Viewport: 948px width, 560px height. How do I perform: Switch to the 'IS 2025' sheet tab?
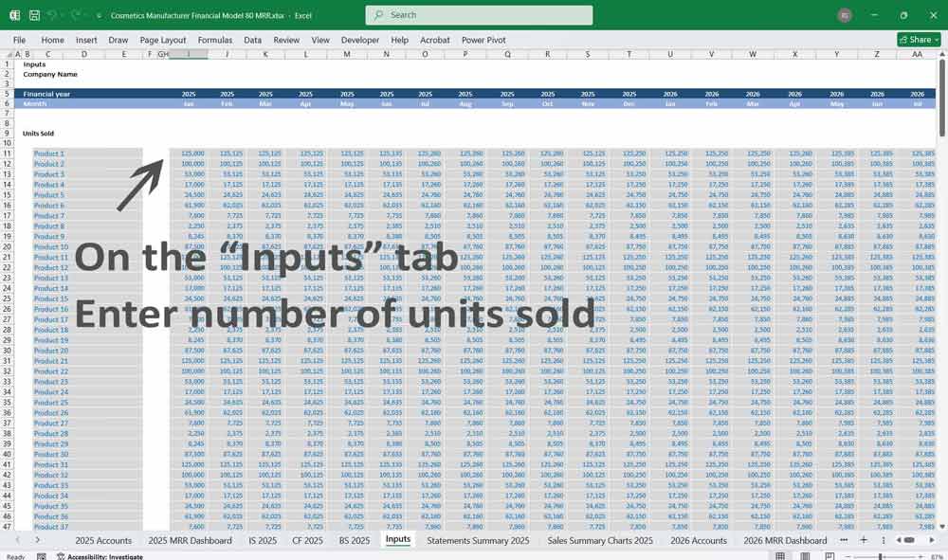click(263, 541)
